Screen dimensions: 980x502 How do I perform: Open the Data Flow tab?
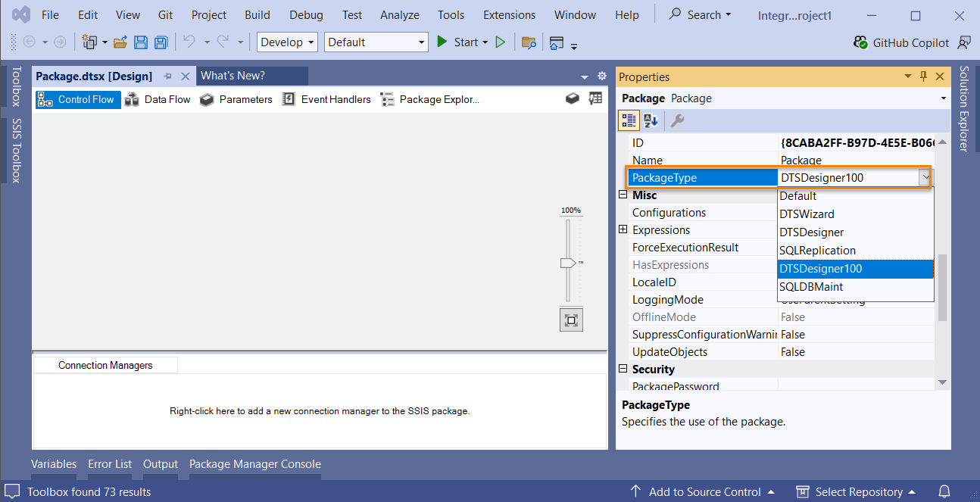pos(158,99)
